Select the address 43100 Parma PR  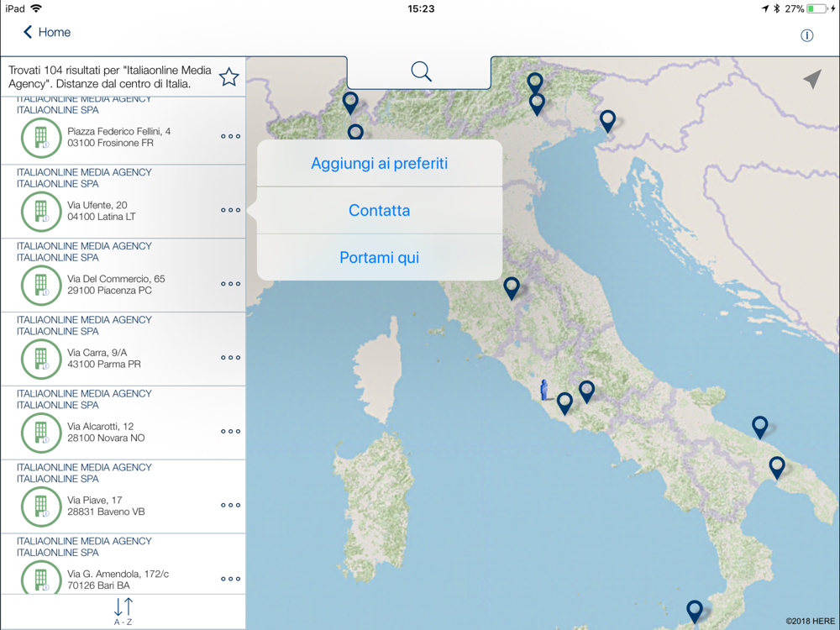[104, 365]
